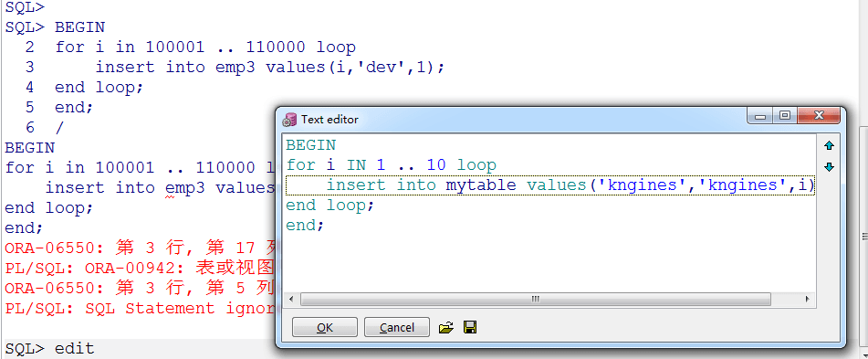Click 'for i in 100001 .. 110000 loop' on line 2
868x359 pixels.
[x=205, y=48]
